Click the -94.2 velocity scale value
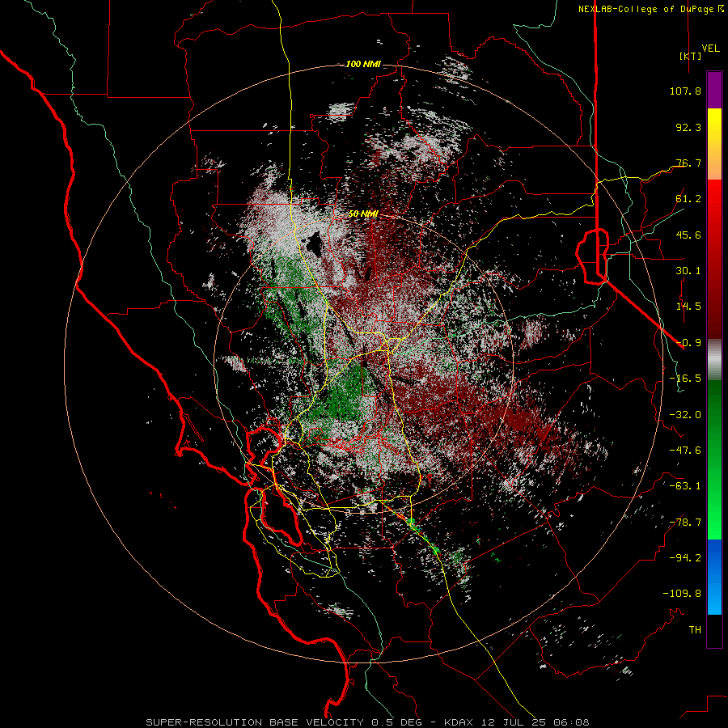 [x=685, y=558]
